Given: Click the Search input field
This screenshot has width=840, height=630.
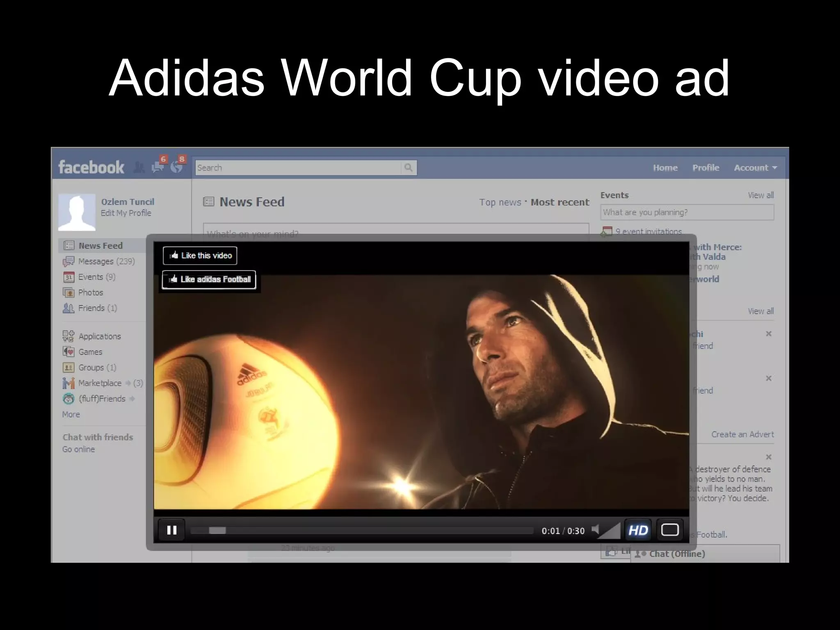Looking at the screenshot, I should (x=298, y=168).
